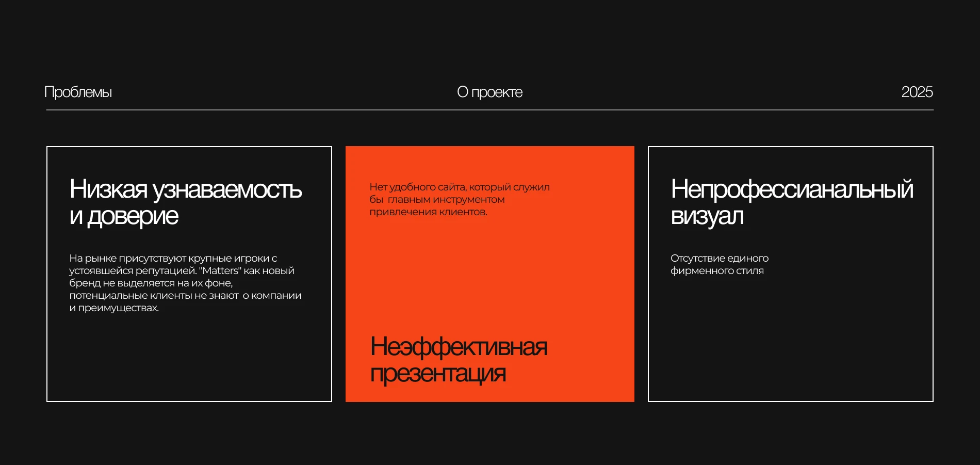This screenshot has height=465, width=980.
Task: Click the 'Проблемы' header label
Action: click(x=78, y=92)
